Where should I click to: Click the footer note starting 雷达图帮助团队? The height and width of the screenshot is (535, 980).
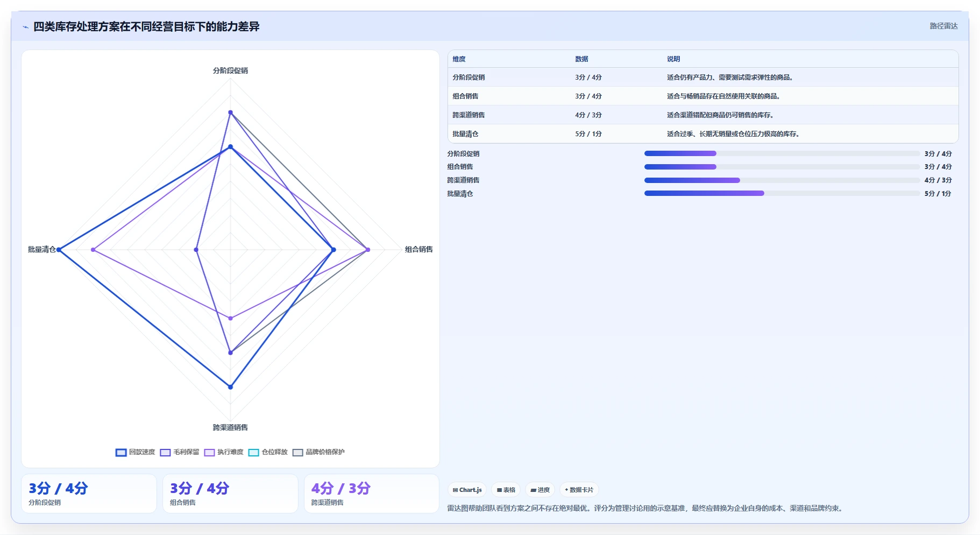[645, 508]
